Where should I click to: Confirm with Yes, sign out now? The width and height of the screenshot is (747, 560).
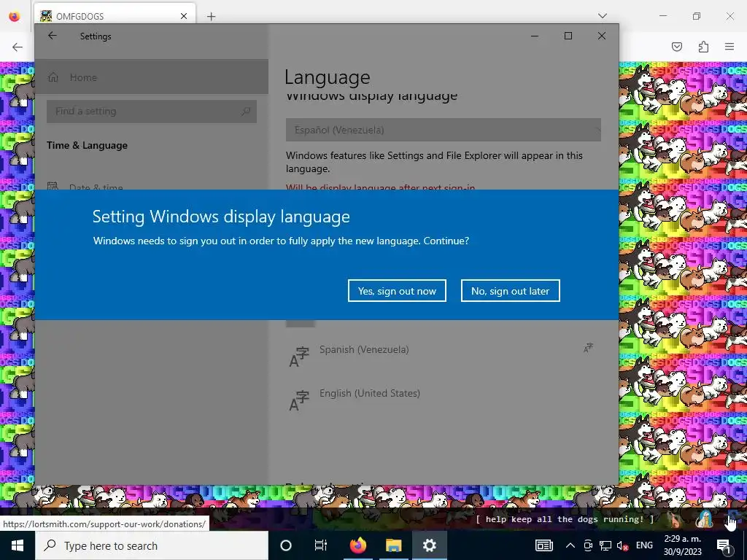click(x=397, y=290)
